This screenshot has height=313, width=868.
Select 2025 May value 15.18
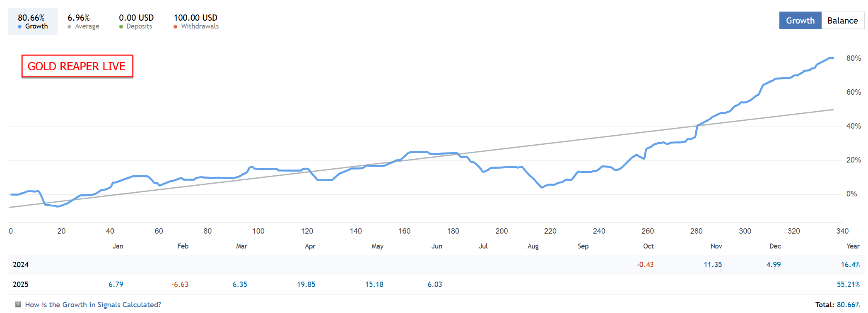374,284
